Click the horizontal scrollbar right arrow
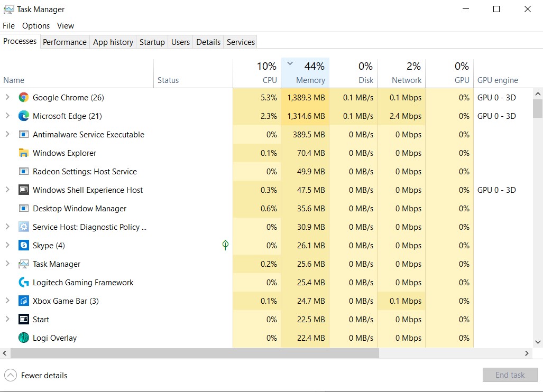 (x=527, y=353)
